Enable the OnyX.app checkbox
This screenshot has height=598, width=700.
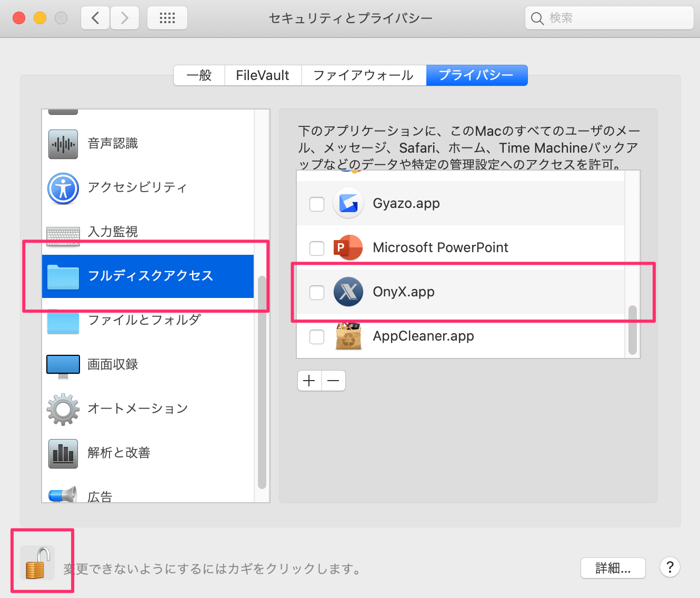317,292
